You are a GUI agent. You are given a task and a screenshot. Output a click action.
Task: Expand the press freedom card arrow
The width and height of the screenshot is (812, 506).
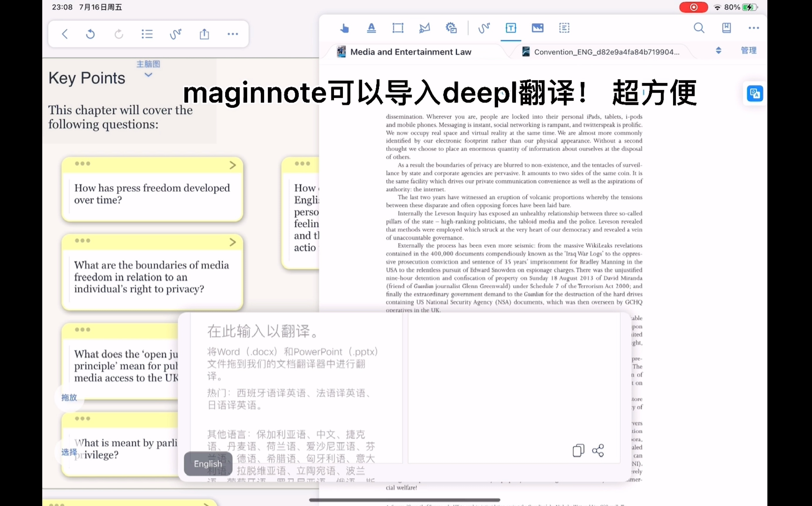coord(232,165)
